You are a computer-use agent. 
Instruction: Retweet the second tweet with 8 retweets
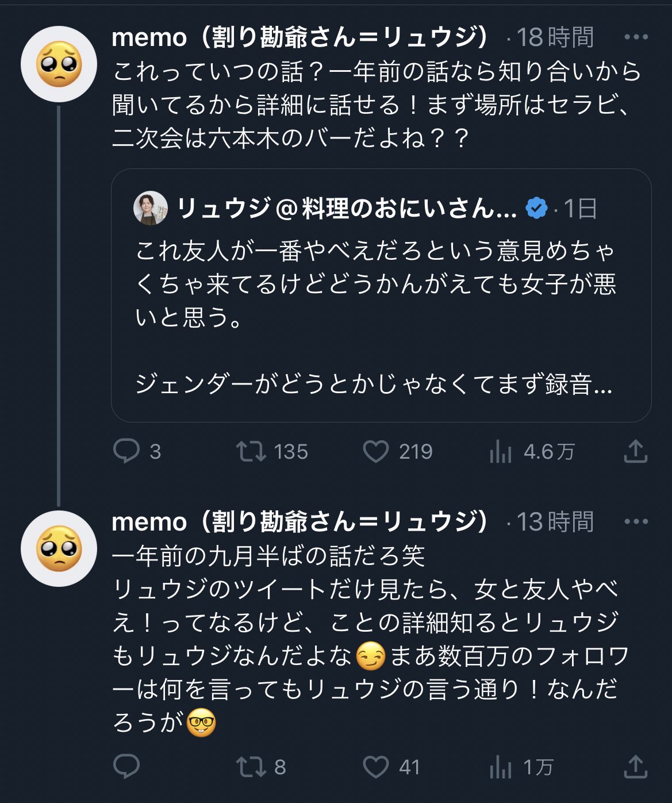point(251,766)
